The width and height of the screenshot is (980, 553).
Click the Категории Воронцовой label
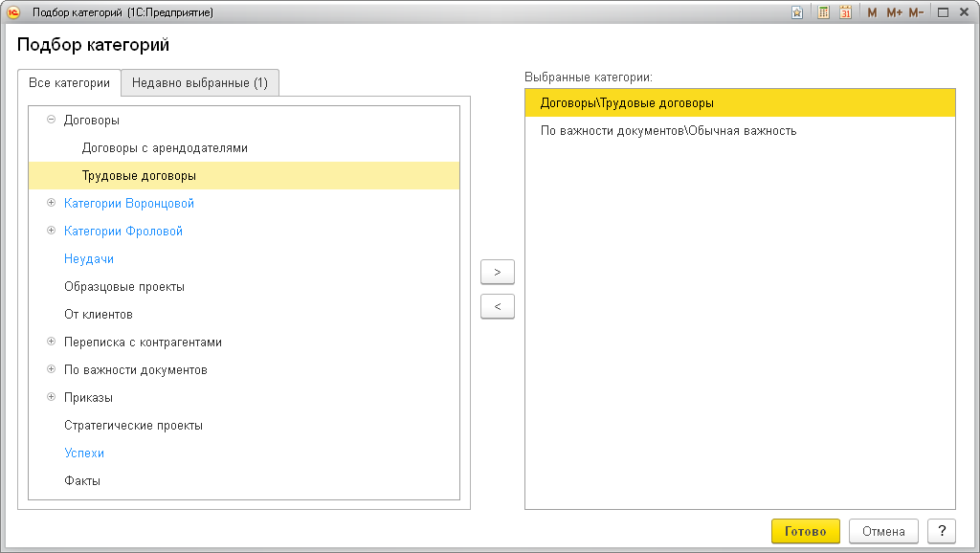pyautogui.click(x=129, y=203)
